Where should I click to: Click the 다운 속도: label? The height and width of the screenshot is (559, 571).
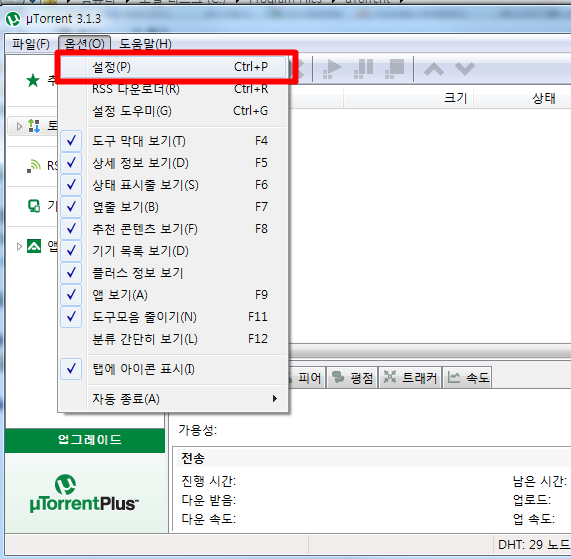click(x=209, y=519)
